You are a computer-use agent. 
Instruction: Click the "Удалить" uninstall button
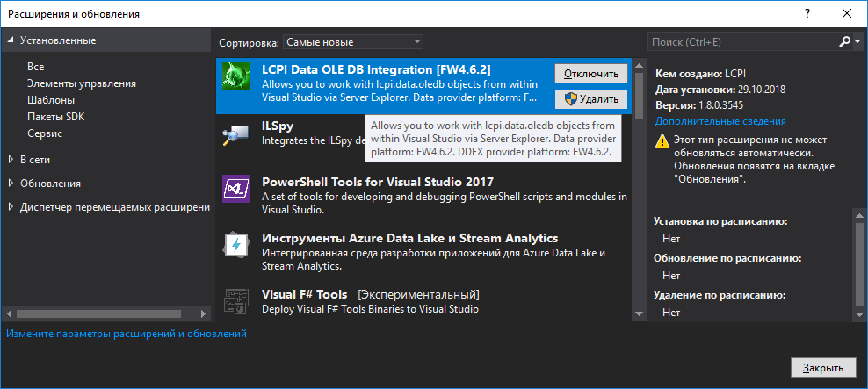point(590,99)
